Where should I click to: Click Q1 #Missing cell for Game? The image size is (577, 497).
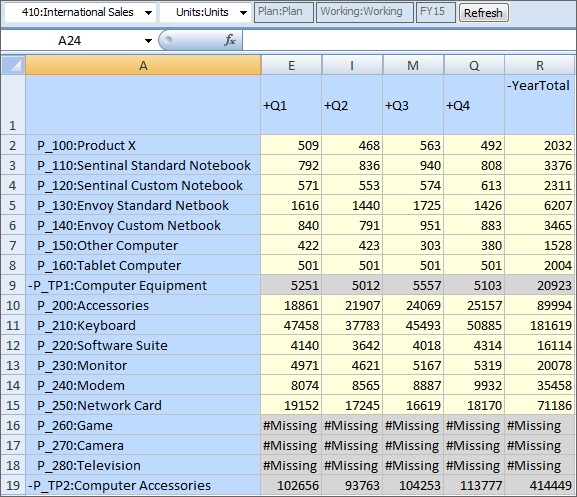click(x=291, y=425)
